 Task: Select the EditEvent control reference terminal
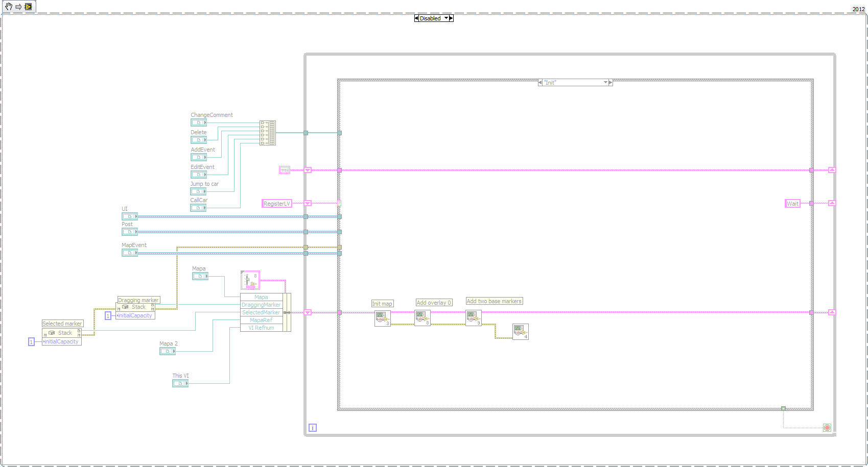tap(199, 175)
